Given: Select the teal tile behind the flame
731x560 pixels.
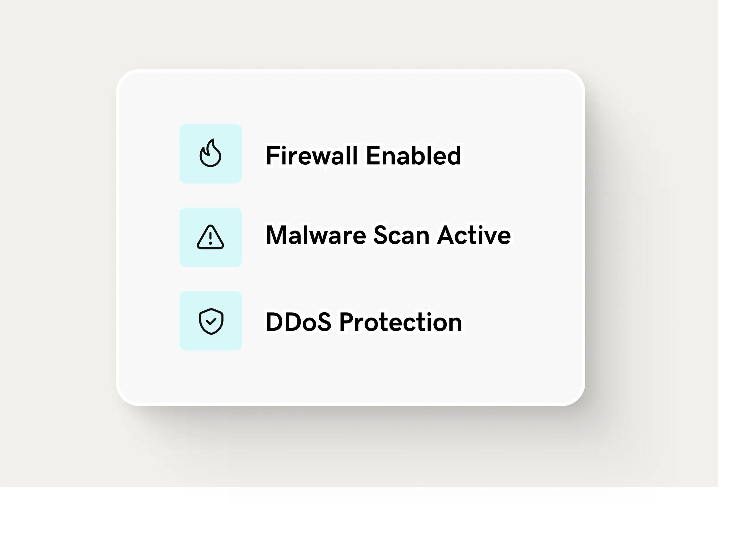Looking at the screenshot, I should [x=211, y=154].
